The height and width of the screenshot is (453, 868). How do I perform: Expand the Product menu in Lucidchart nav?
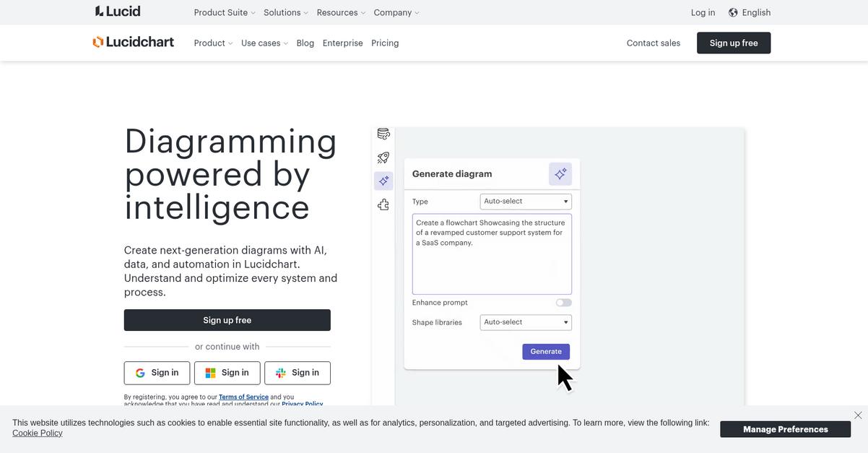pos(213,43)
